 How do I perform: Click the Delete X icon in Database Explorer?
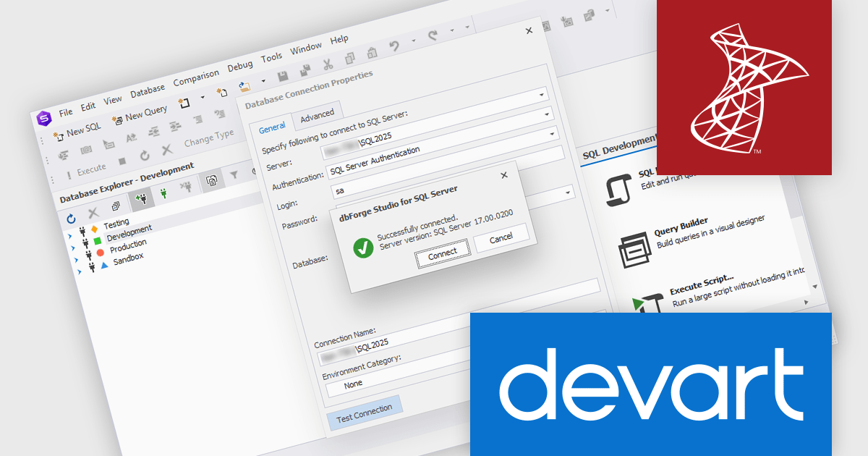click(93, 213)
